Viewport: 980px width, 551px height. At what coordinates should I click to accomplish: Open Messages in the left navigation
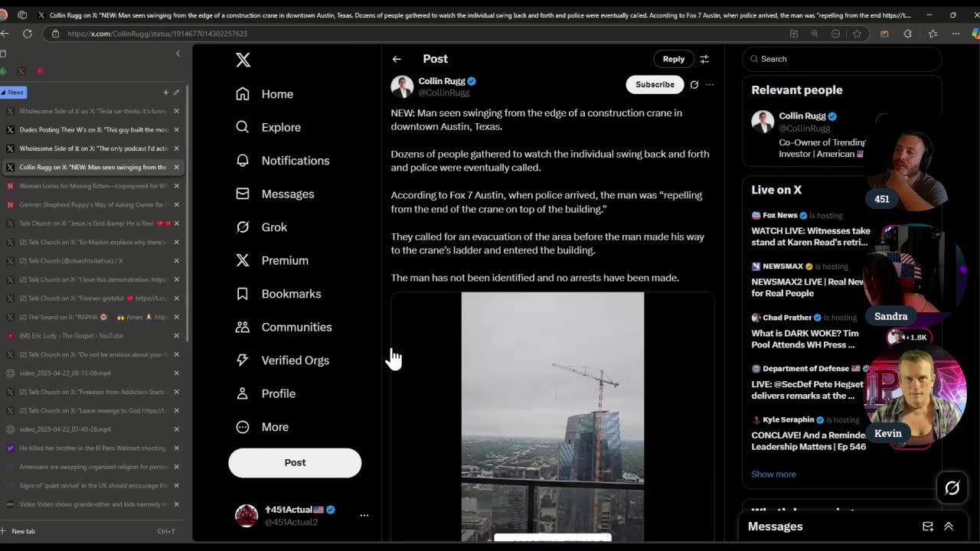pos(275,194)
